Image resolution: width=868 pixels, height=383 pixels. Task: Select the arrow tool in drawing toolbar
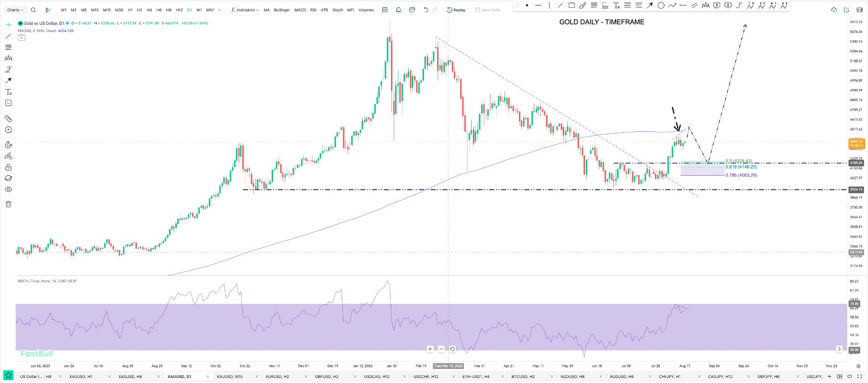coord(650,5)
